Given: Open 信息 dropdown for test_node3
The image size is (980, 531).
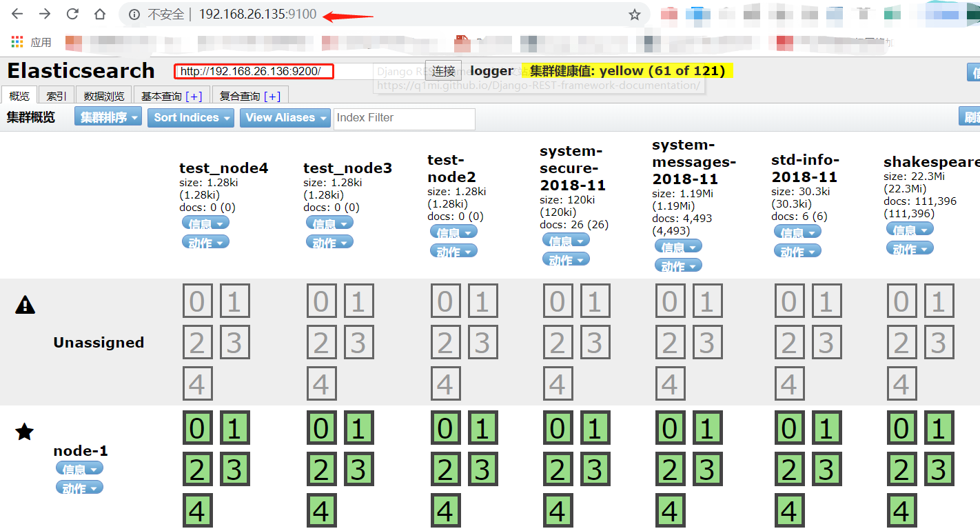Looking at the screenshot, I should [329, 223].
